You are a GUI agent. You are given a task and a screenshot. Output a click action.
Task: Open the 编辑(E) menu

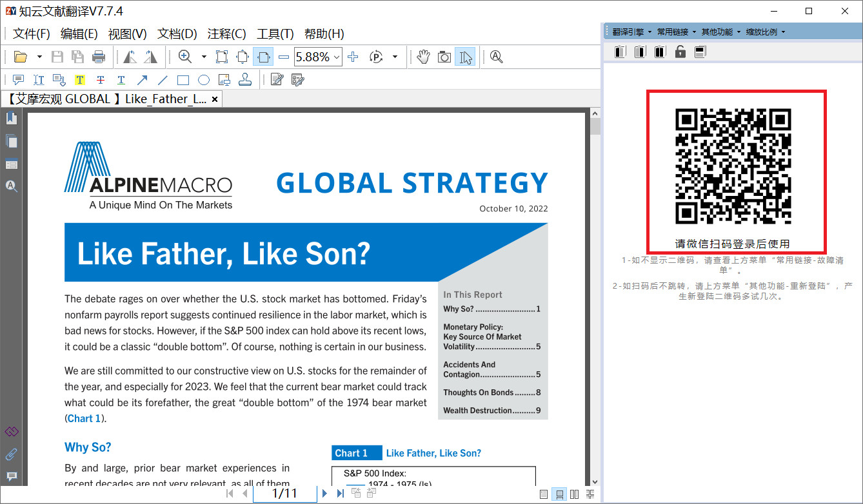click(79, 34)
